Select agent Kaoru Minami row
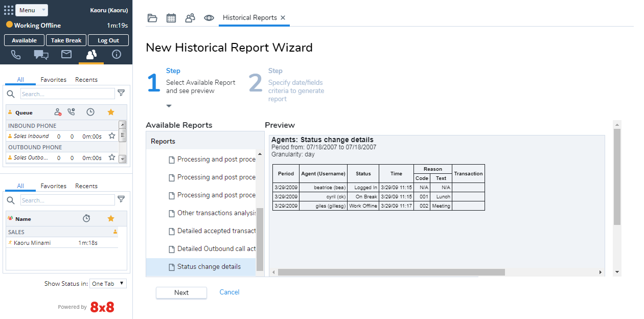 click(62, 243)
